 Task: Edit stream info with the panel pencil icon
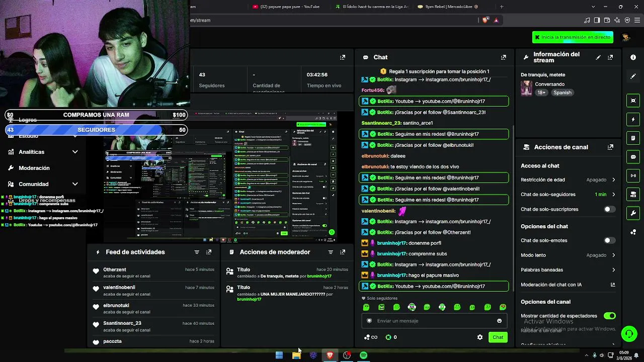click(598, 57)
